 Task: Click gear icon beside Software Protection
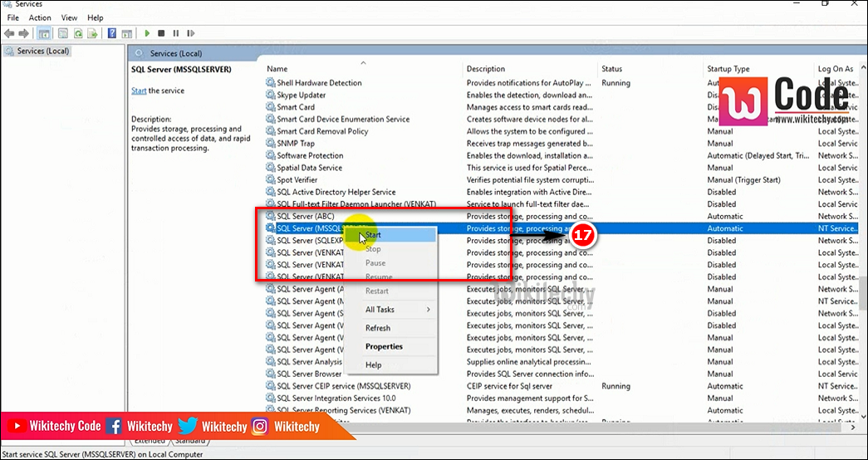pos(270,155)
